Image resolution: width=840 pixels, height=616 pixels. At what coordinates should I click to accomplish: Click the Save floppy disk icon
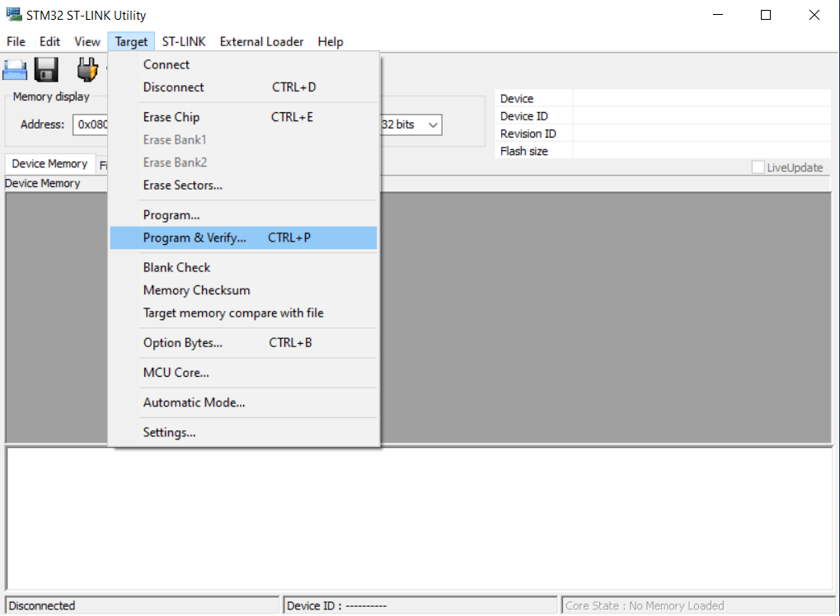46,70
